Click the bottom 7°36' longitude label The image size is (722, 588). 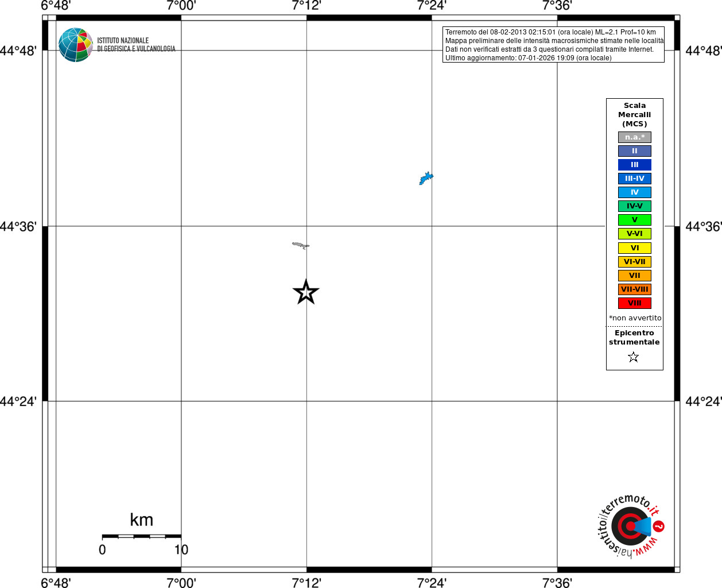pos(557,582)
